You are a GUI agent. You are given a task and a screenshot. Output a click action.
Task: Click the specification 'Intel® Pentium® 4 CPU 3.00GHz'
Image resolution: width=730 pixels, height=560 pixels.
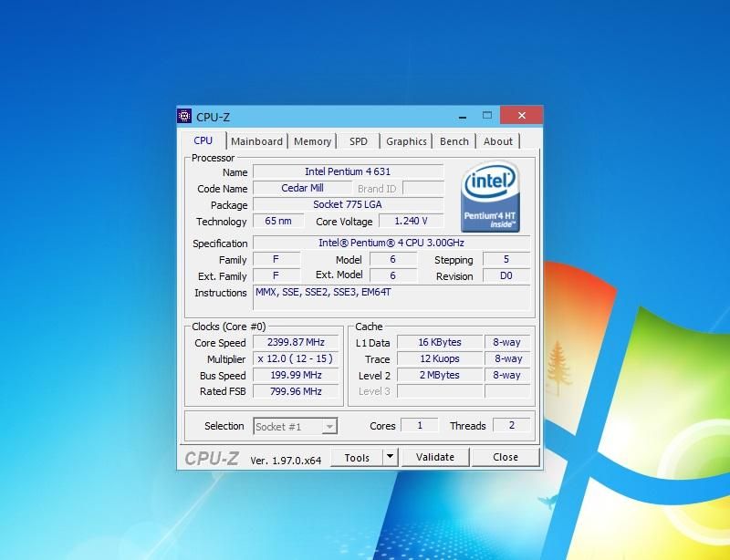pos(391,243)
